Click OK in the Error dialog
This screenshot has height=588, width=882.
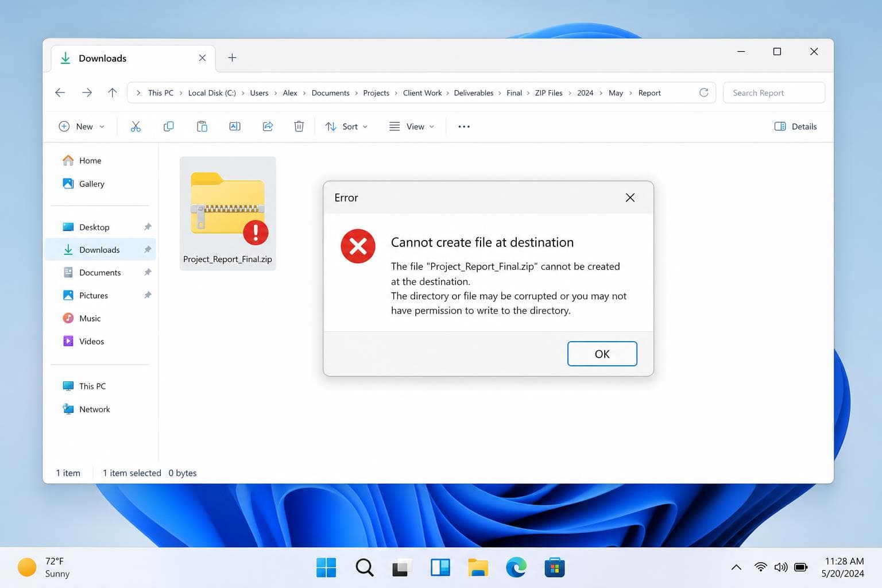(602, 354)
